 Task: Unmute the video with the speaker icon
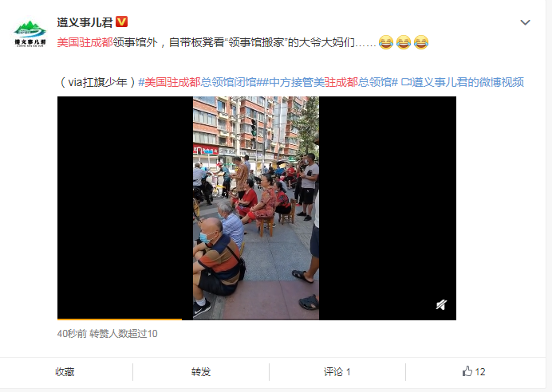[441, 304]
